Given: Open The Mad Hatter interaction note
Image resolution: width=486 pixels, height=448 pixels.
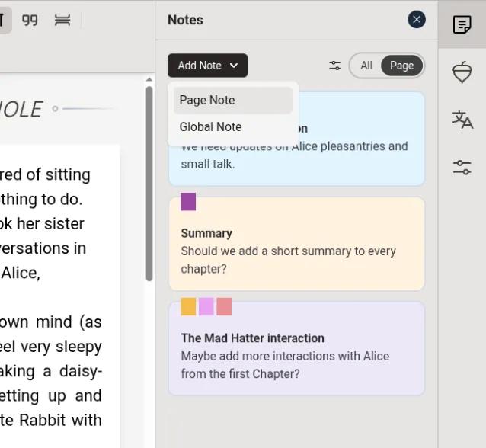Looking at the screenshot, I should coord(296,356).
